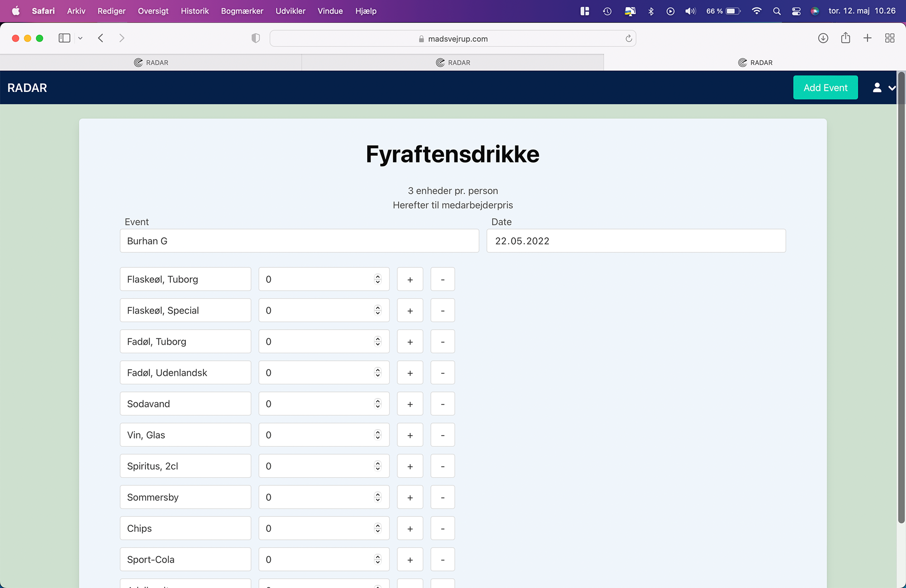Click the Flaskeøl, Tuborg quantity stepper
This screenshot has height=588, width=906.
point(377,279)
